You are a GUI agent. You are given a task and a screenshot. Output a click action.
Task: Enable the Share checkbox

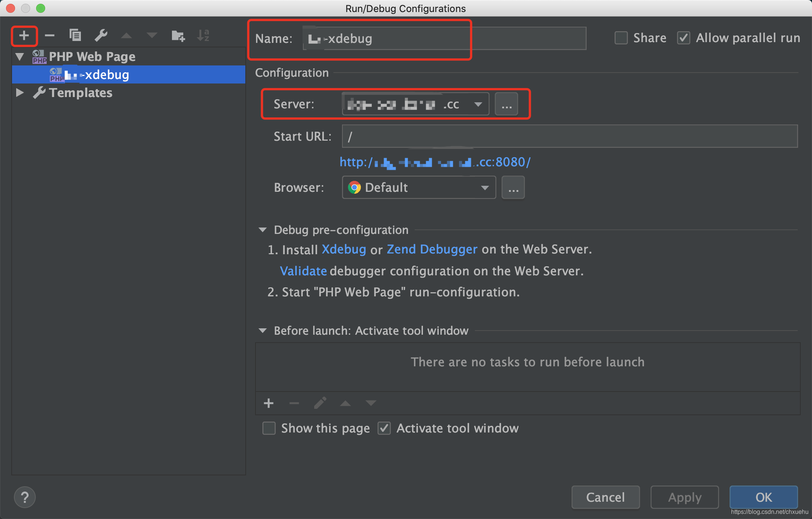click(x=621, y=38)
